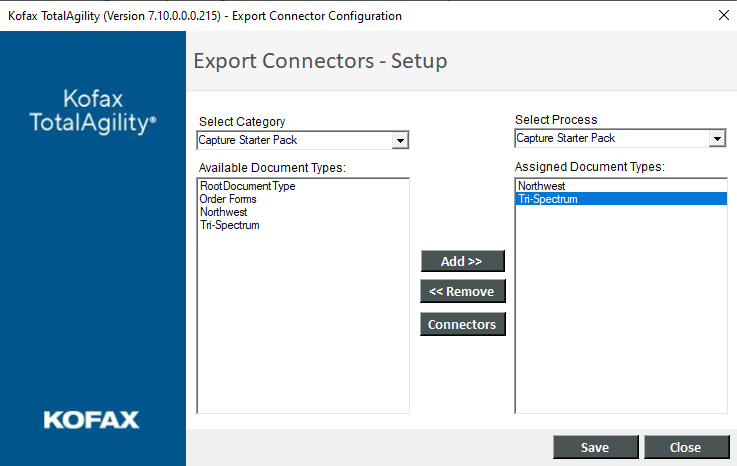Close the window using the title bar X
Image resolution: width=737 pixels, height=466 pixels.
(x=723, y=15)
